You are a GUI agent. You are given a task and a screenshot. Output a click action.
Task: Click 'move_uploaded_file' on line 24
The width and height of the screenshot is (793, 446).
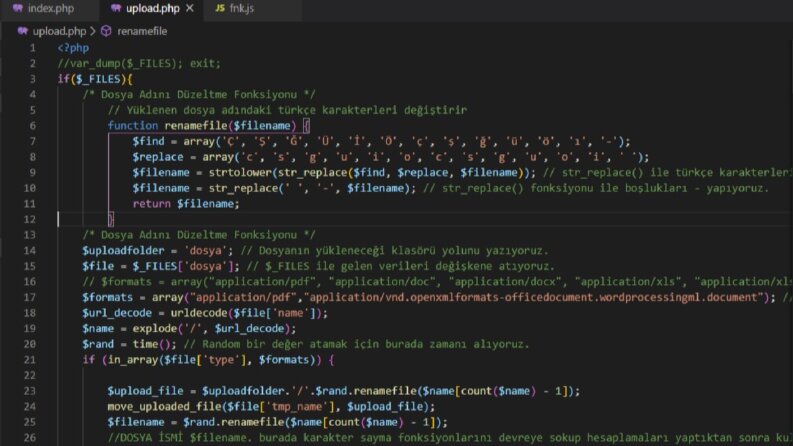pyautogui.click(x=164, y=407)
